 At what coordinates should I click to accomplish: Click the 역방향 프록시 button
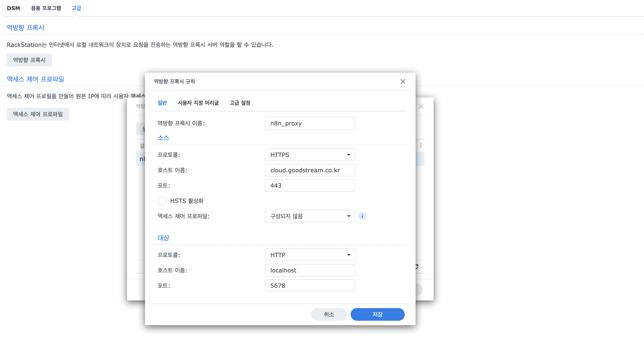pyautogui.click(x=29, y=60)
